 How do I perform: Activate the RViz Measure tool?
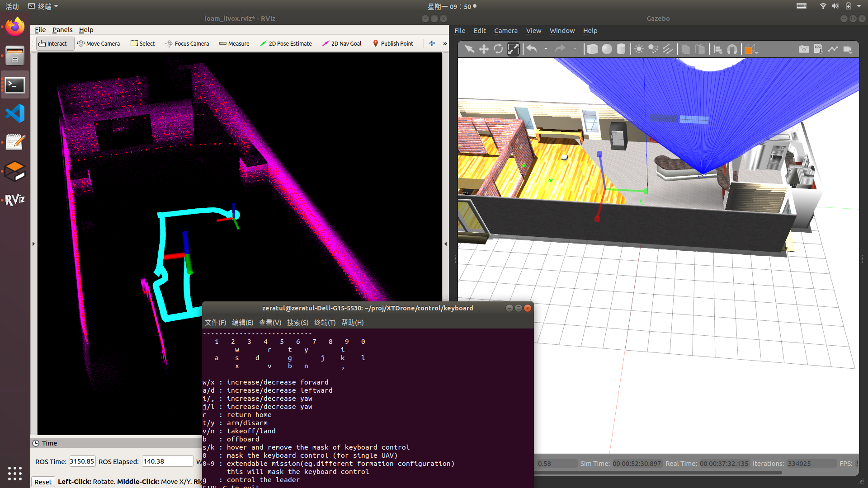[x=234, y=43]
